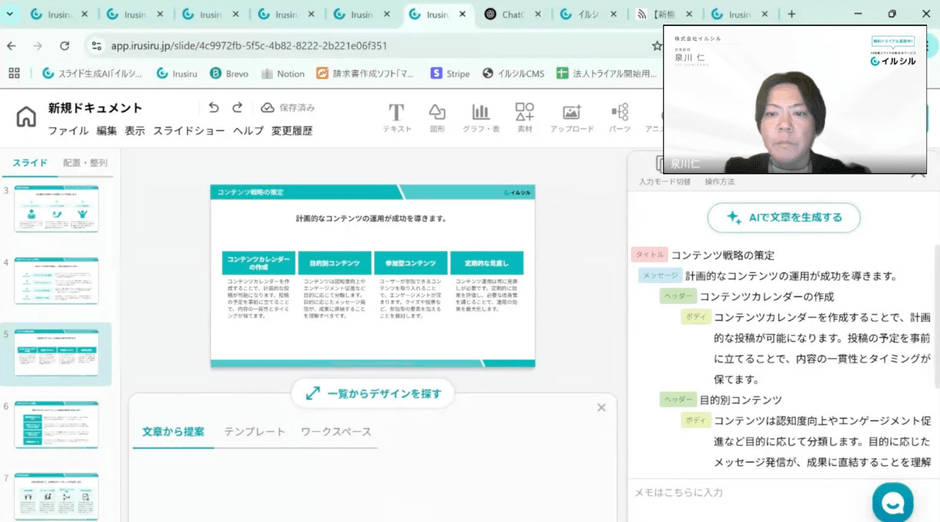Open the スライドショー menu
Screen dimensions: 940x522
coord(189,131)
